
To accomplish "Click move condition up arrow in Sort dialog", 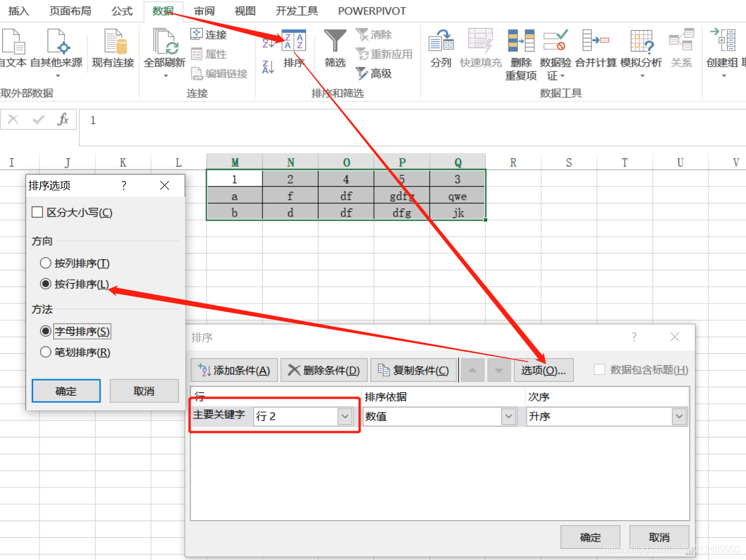I will pos(473,370).
